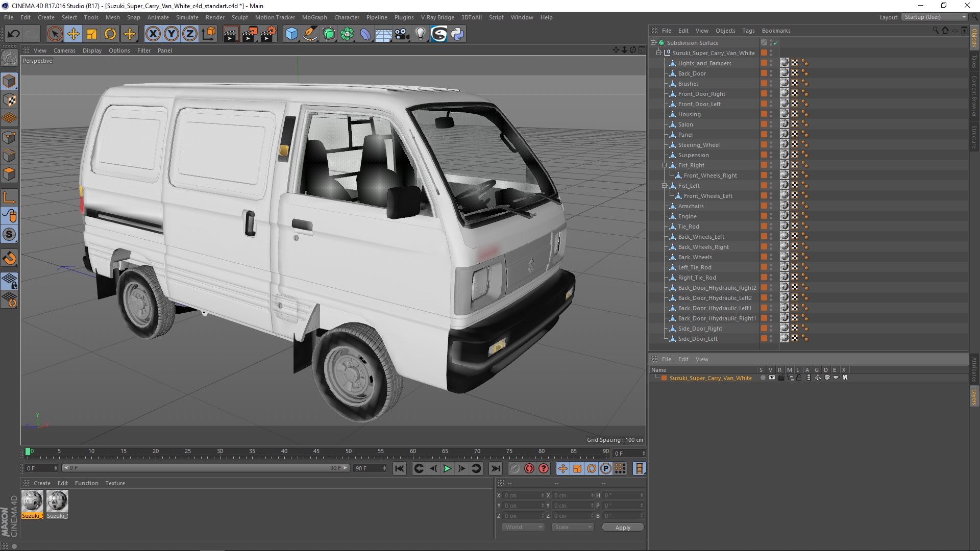Click the Undo arrow icon
The height and width of the screenshot is (551, 980).
[14, 34]
